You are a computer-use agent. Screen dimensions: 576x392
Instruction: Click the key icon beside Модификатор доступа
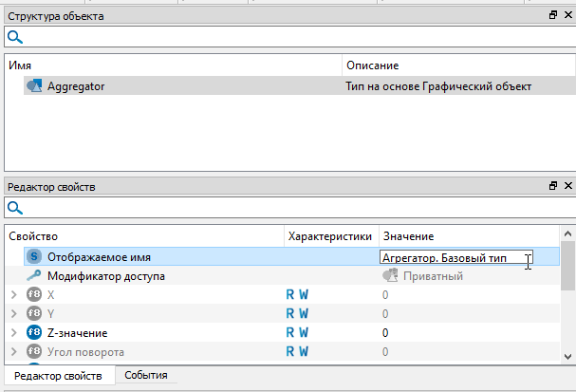point(34,276)
